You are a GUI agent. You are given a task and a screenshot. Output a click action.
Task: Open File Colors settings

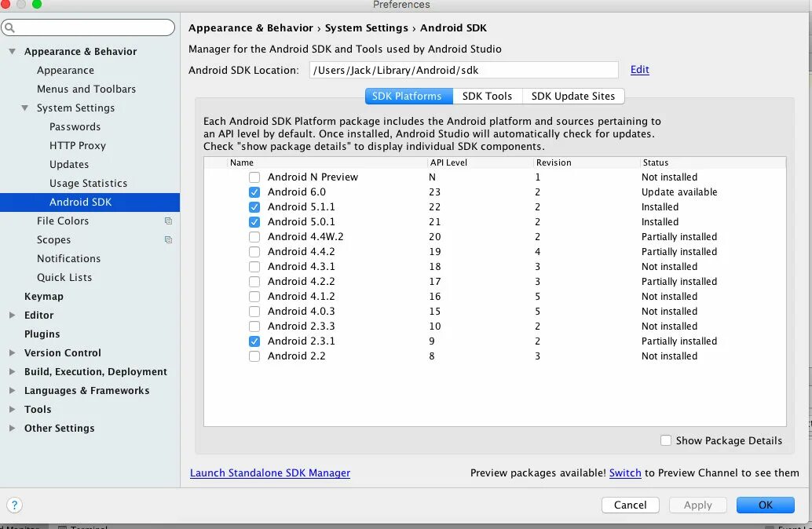click(63, 221)
